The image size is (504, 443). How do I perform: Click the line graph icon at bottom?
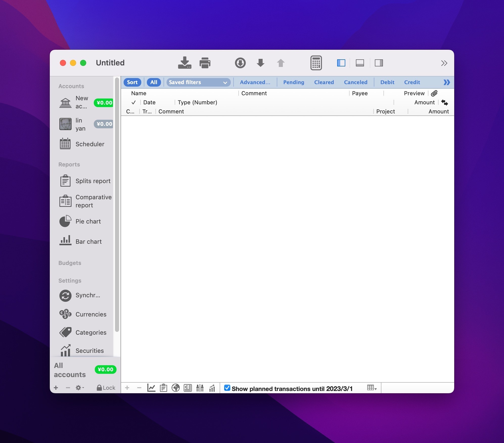[x=151, y=388]
